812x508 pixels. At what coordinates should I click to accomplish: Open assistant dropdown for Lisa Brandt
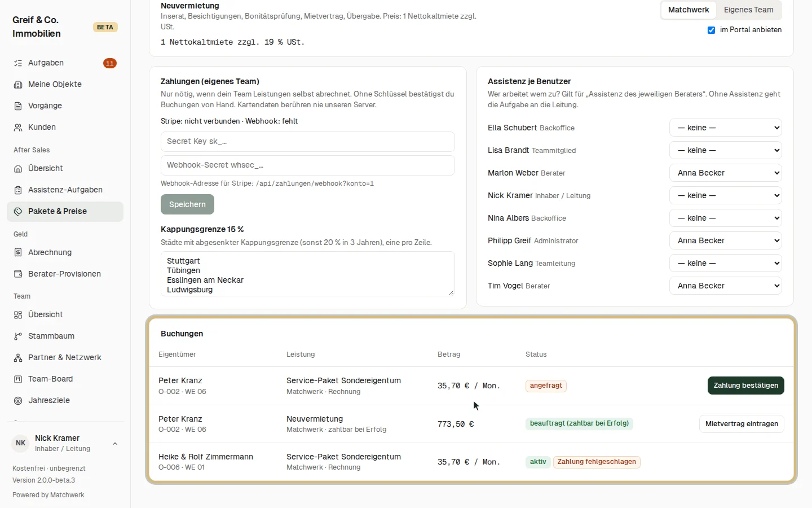pos(726,150)
